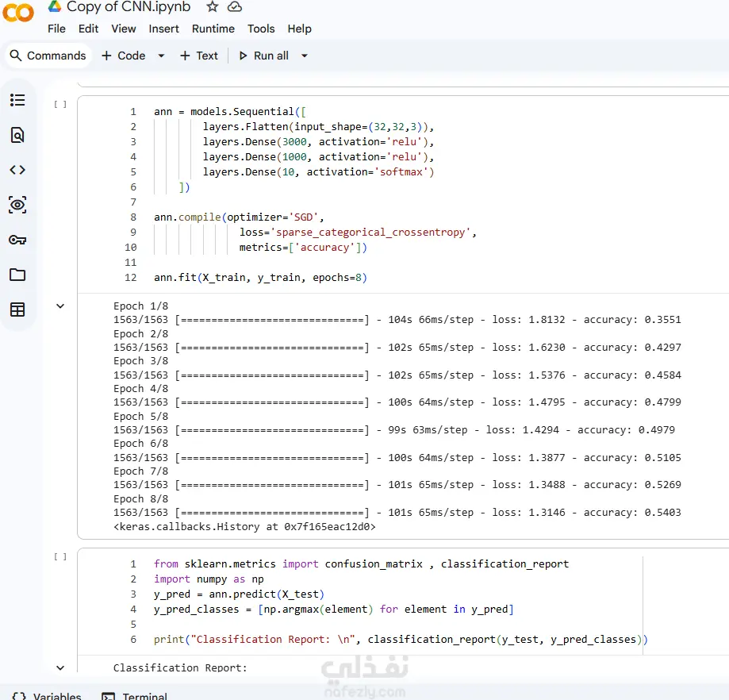Click the print Classification Report line
The image size is (729, 700).
(x=401, y=640)
